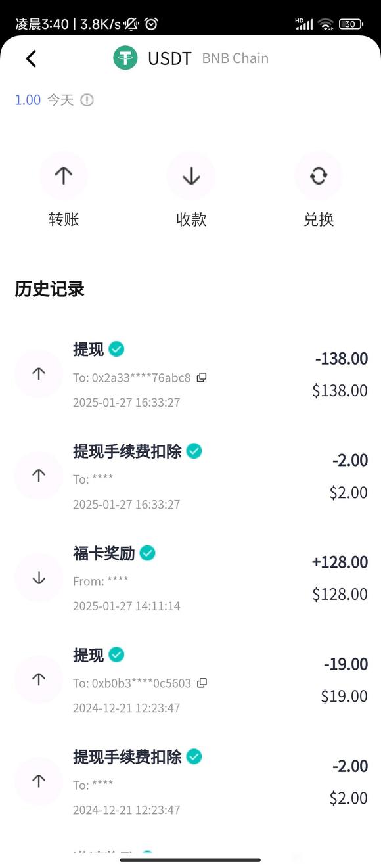Open 提现手续费扣除 record from 2024-12-21

pos(190,782)
